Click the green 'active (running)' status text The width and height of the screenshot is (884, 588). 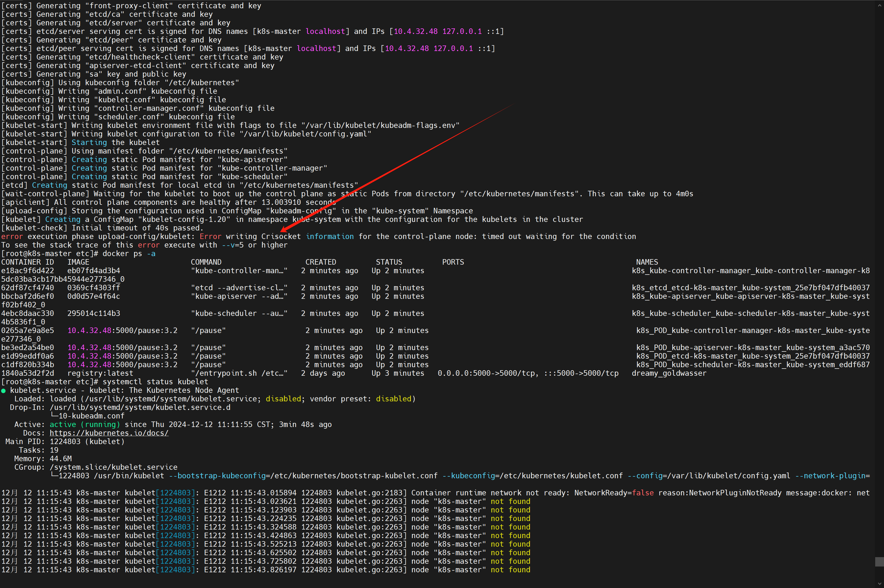point(85,425)
